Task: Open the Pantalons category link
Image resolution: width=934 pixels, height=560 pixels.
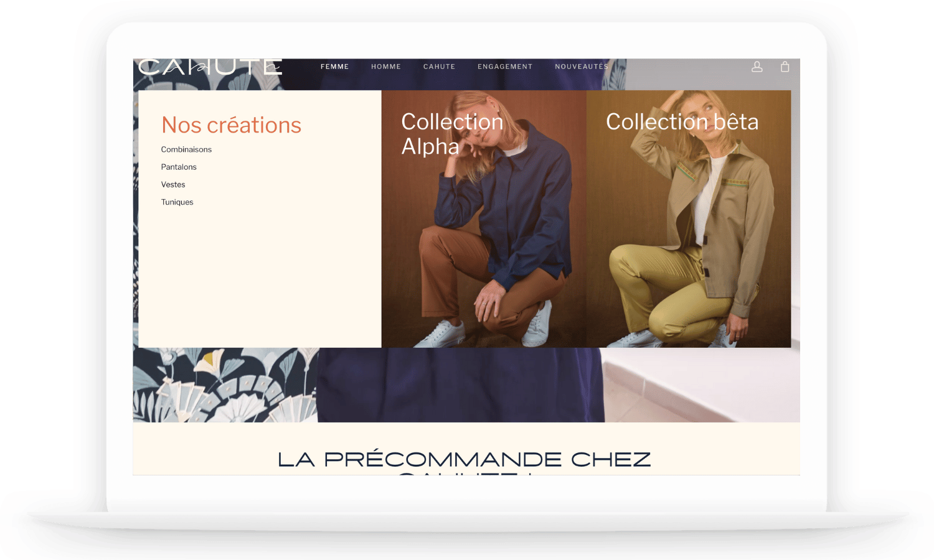Action: click(x=179, y=167)
